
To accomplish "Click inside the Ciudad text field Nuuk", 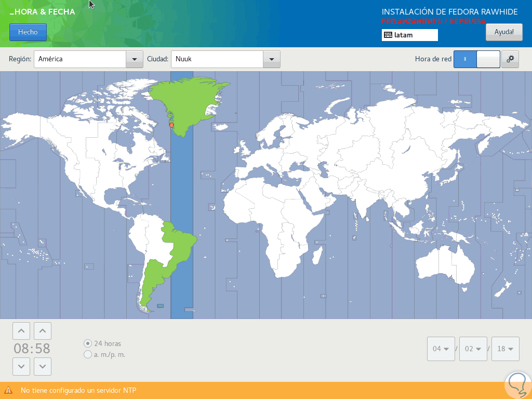I will [x=217, y=59].
